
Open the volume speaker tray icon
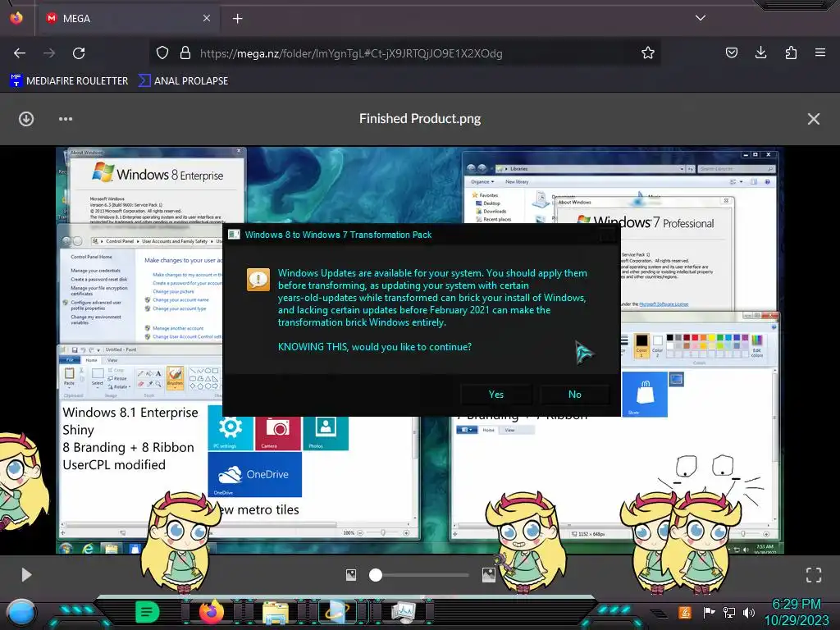point(749,612)
